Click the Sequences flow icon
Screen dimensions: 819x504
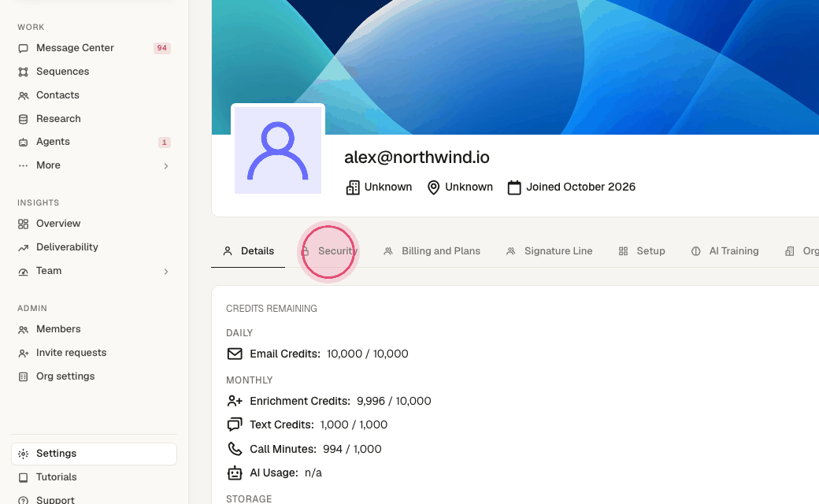23,72
